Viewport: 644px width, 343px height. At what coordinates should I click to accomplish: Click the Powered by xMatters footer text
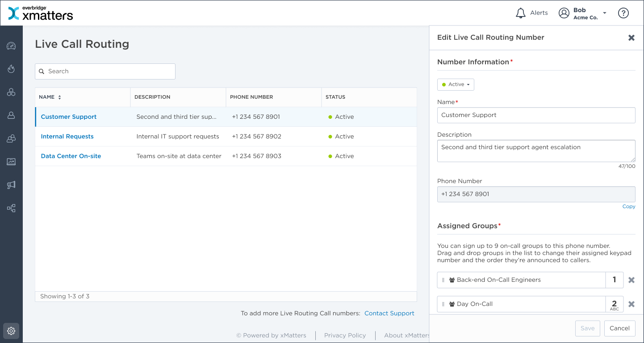pos(271,335)
